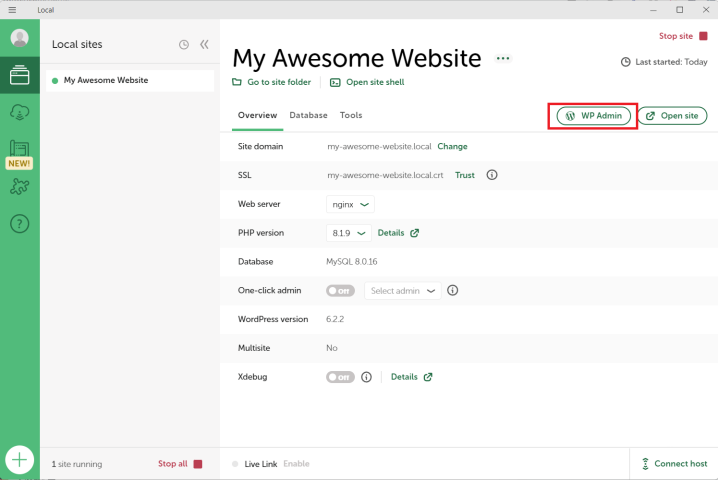Click the 1 site running status text
This screenshot has width=718, height=480.
tap(77, 464)
